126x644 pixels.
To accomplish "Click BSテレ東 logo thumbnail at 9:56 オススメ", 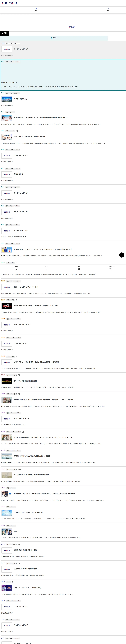I will [x=7, y=231].
